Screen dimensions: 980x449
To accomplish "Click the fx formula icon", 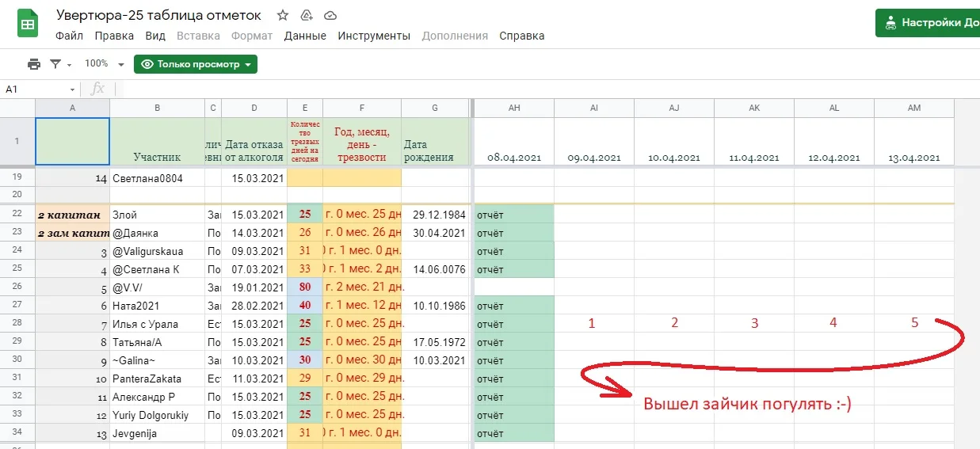I will point(98,89).
